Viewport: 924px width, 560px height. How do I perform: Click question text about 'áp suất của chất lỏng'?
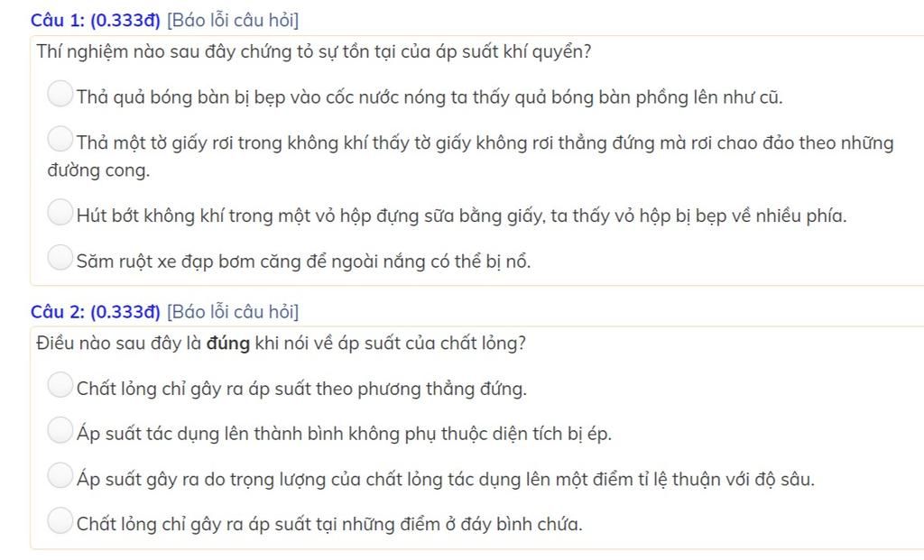282,344
